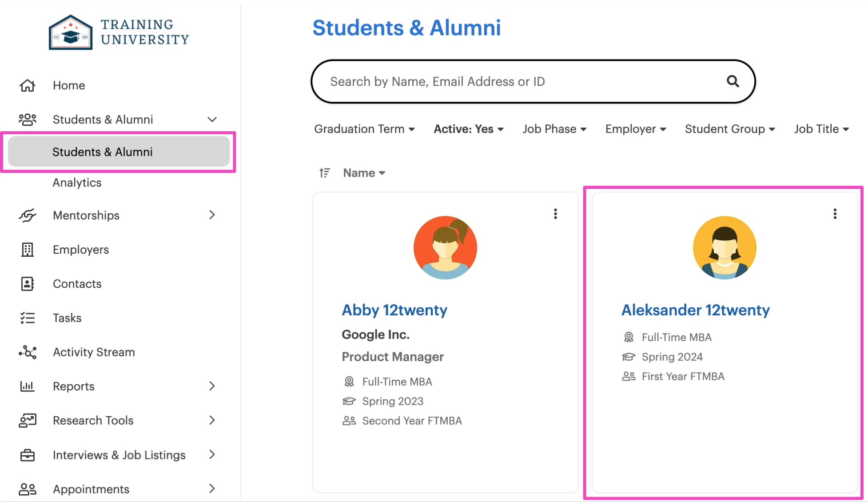
Task: Click Aleksander 12twenty's avatar
Action: click(725, 247)
